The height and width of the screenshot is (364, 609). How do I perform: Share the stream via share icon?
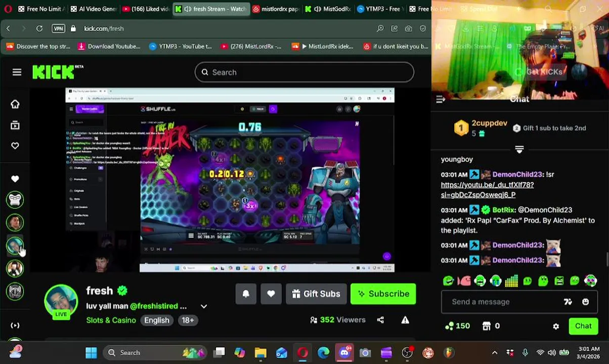(380, 320)
